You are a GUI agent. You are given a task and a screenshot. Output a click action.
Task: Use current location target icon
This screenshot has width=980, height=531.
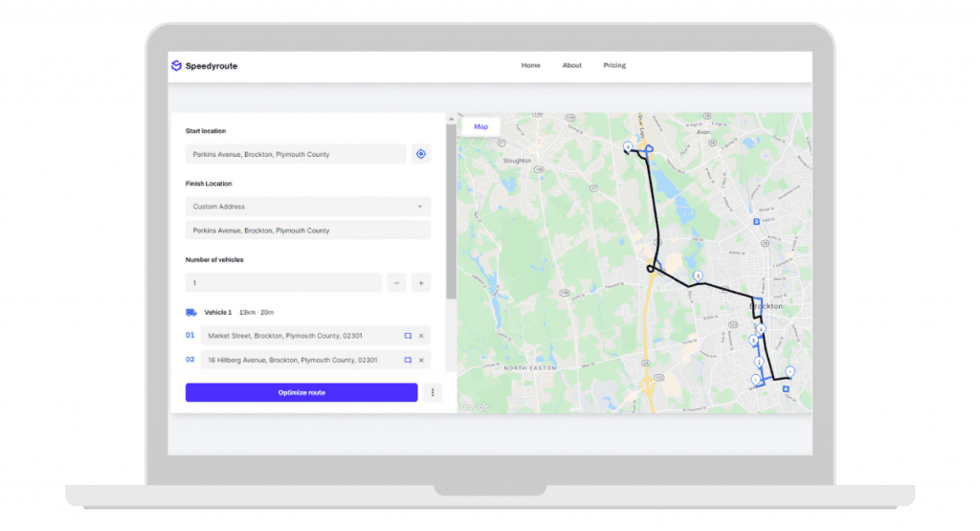[x=421, y=154]
